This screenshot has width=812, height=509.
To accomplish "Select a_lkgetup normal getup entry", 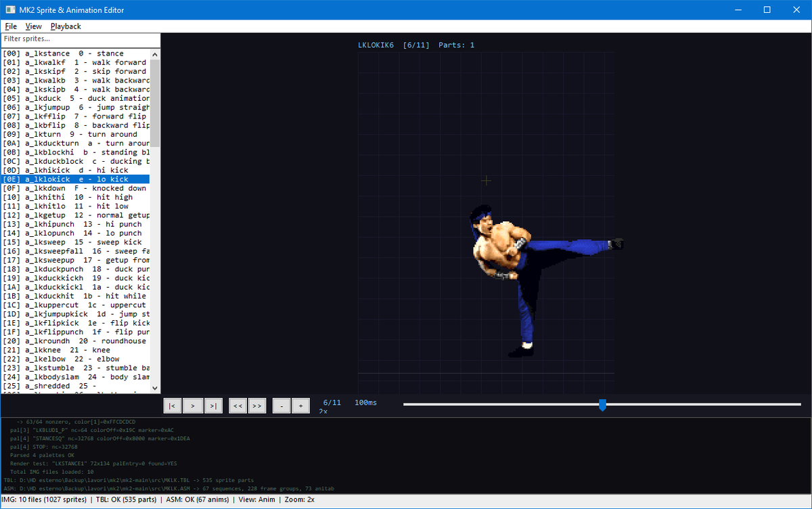I will point(76,215).
